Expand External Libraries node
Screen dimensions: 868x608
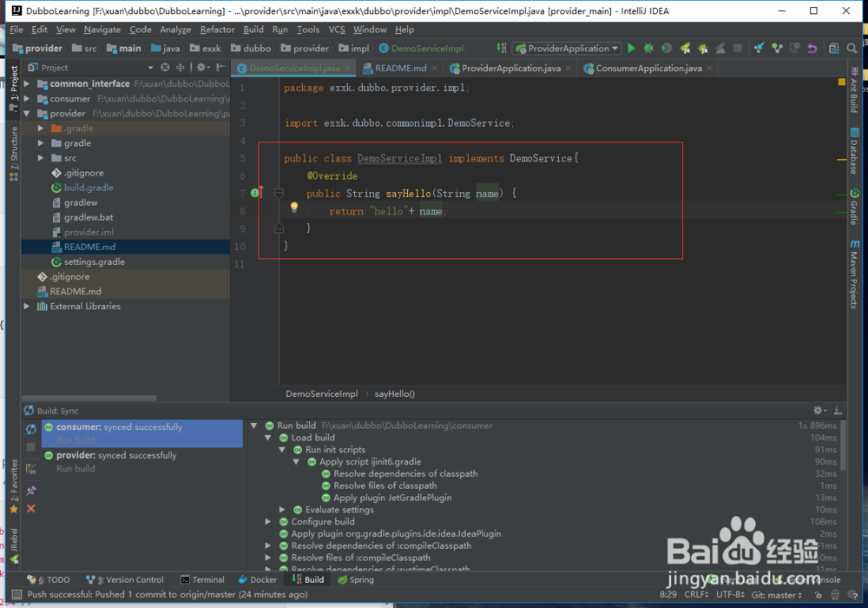click(x=26, y=306)
